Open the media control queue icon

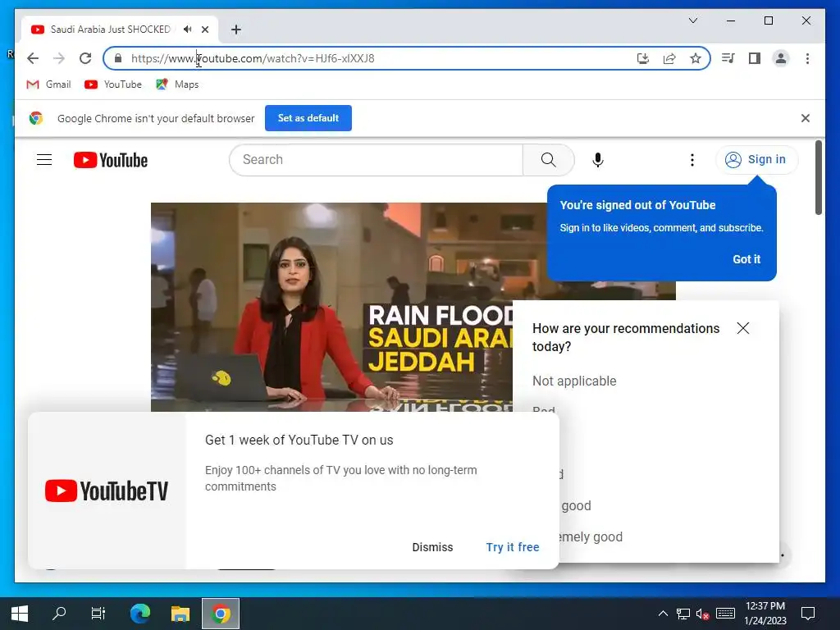[x=728, y=58]
